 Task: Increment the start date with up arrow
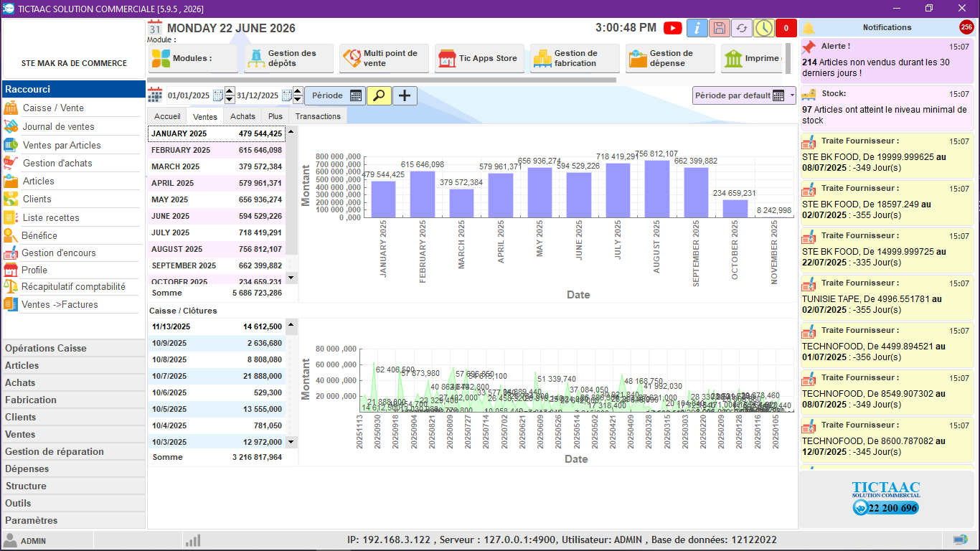point(230,91)
